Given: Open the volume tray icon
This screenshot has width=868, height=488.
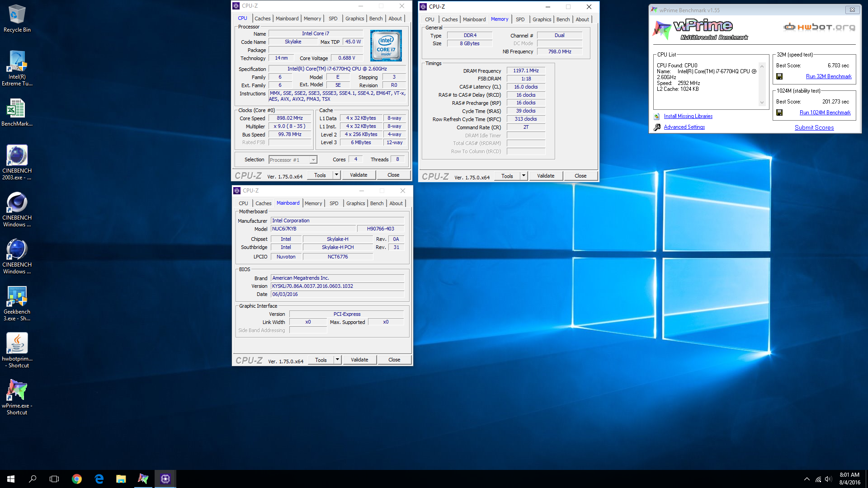Looking at the screenshot, I should pos(828,479).
